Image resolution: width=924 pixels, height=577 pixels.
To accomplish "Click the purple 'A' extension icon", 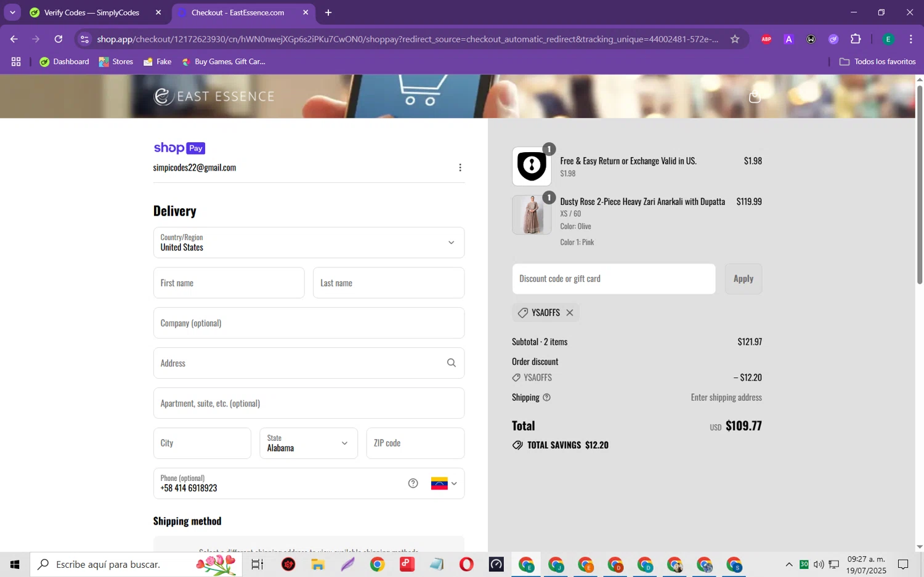I will click(x=788, y=39).
